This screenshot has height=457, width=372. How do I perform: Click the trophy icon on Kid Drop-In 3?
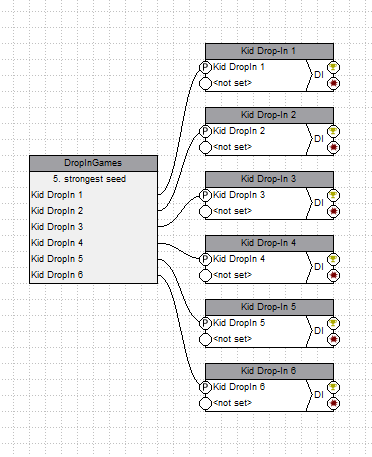(333, 195)
